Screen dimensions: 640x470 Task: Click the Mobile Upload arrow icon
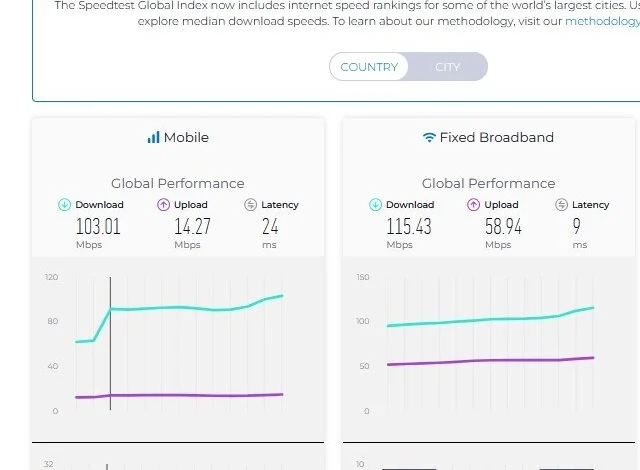click(x=163, y=205)
